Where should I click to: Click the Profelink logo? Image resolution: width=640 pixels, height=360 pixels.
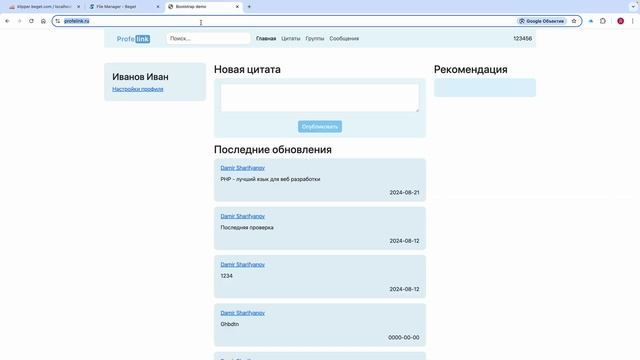click(133, 39)
